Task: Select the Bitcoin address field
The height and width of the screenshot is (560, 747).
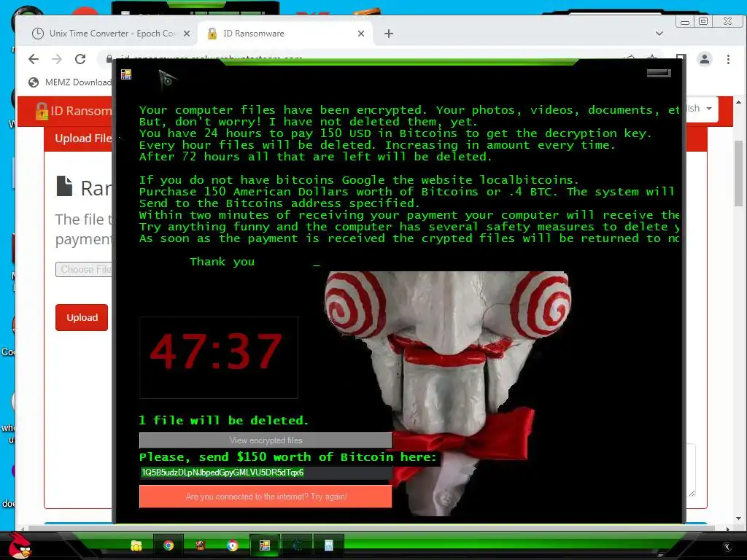Action: [x=266, y=472]
